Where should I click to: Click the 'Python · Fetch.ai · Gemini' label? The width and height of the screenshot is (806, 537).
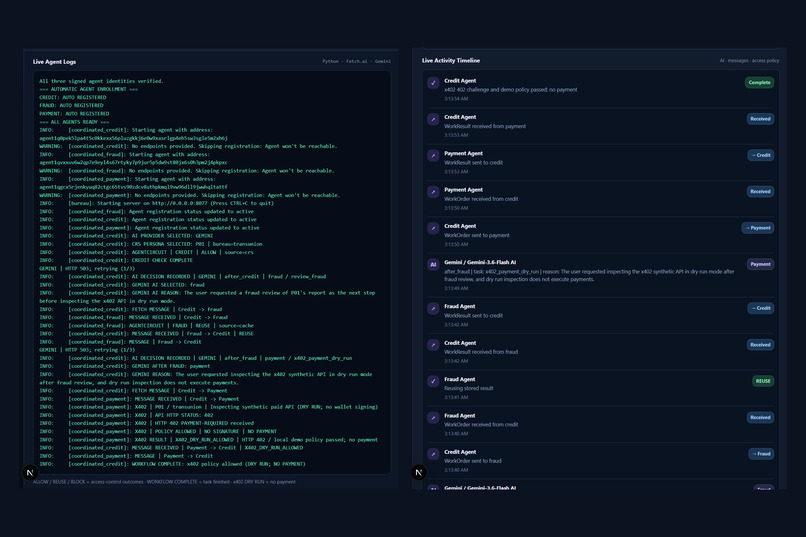point(356,62)
